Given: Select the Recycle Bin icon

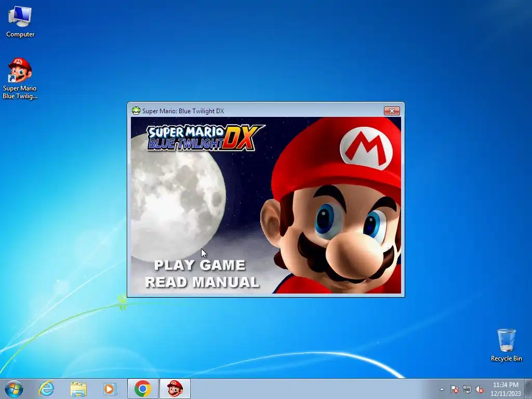Looking at the screenshot, I should (506, 345).
